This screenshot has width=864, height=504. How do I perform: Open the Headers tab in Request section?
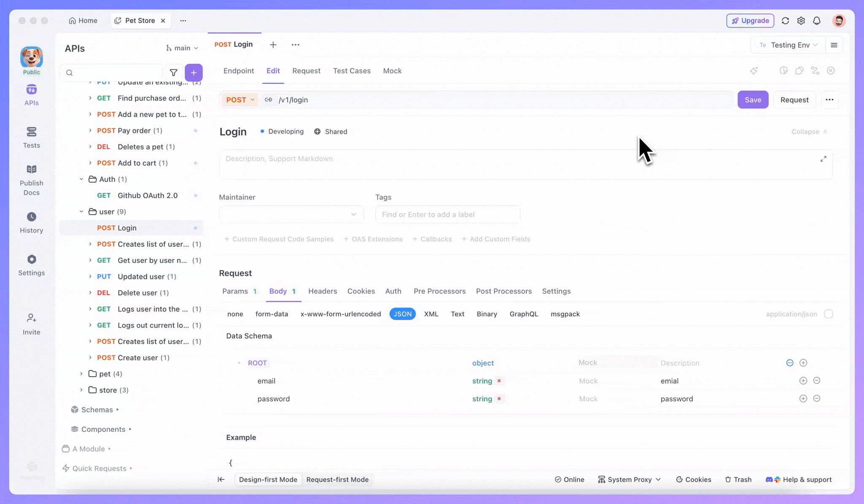pos(322,291)
